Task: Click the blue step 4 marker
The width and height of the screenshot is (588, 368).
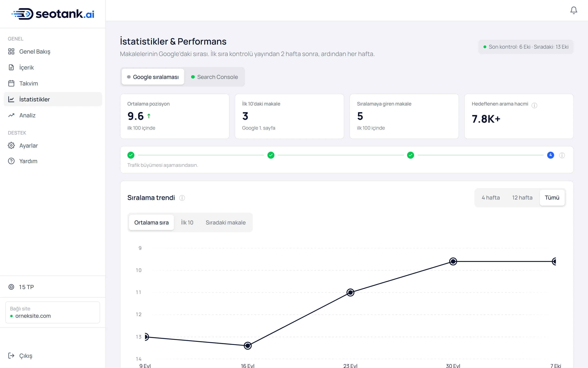Action: click(551, 155)
